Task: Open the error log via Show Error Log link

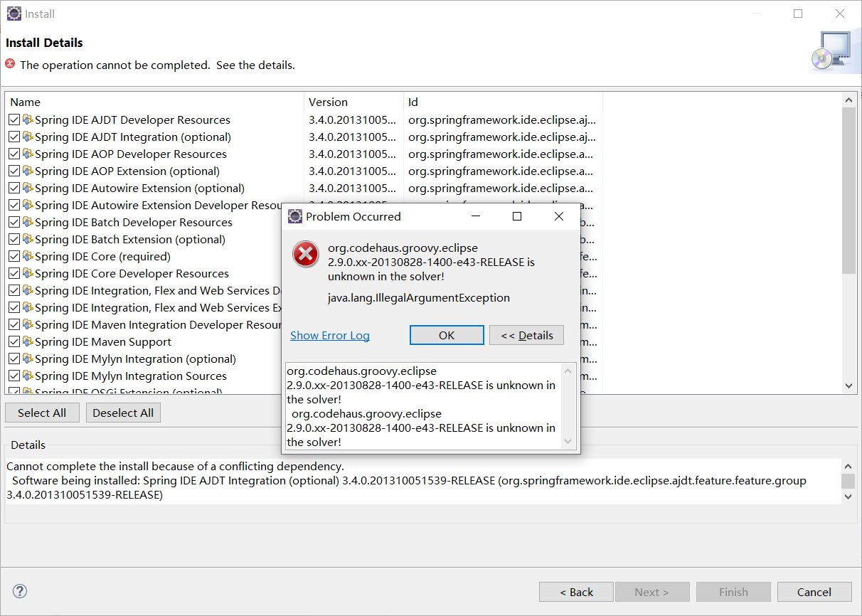Action: tap(329, 335)
